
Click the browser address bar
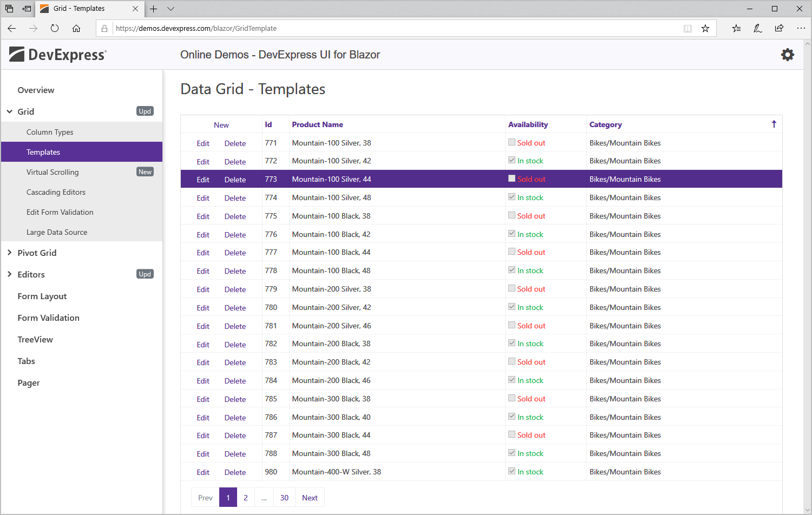click(x=395, y=28)
